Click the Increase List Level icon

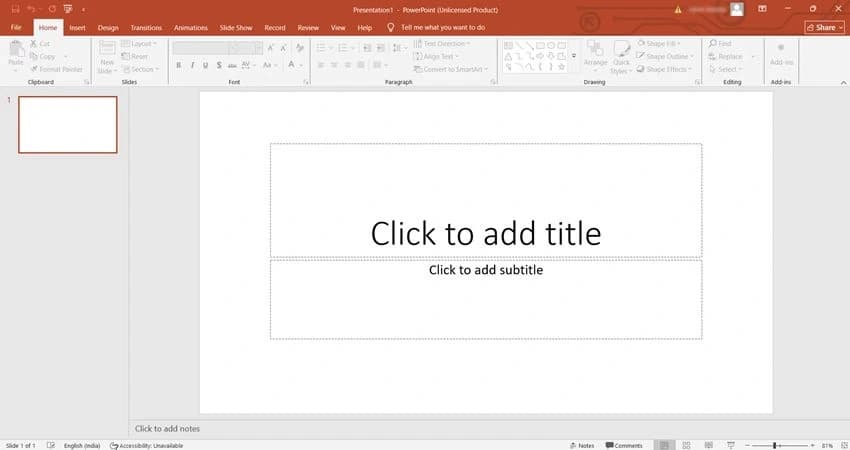pos(381,48)
